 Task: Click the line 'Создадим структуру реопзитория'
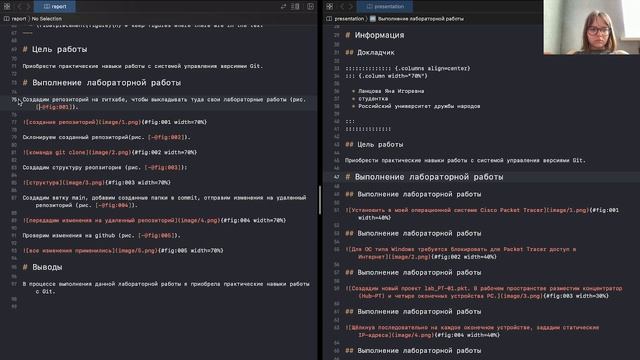tap(105, 167)
